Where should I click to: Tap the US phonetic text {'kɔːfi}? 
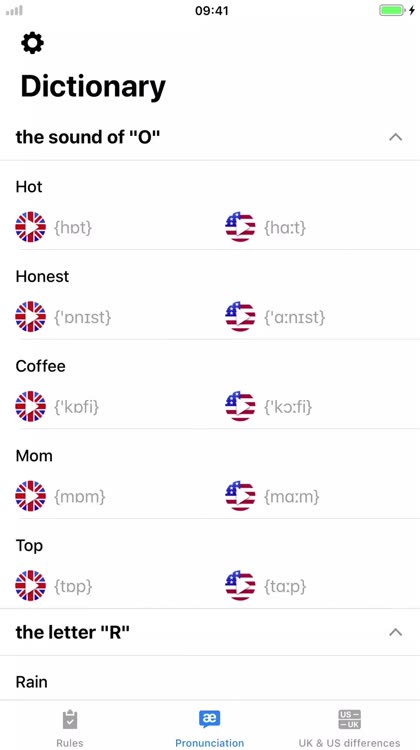[x=288, y=407]
